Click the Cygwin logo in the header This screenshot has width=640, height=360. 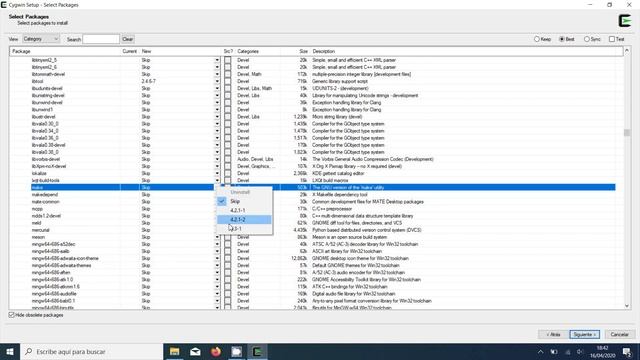point(624,20)
